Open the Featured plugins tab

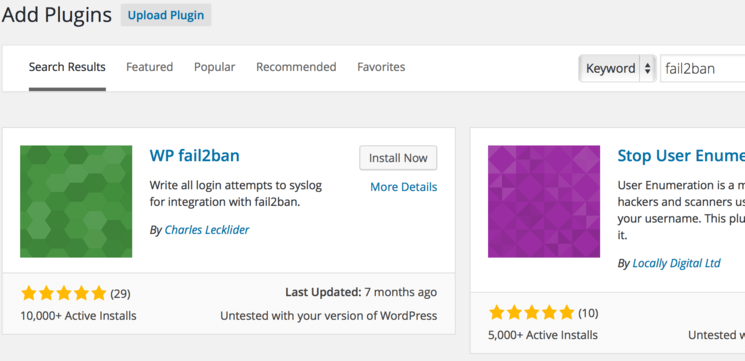pos(150,67)
